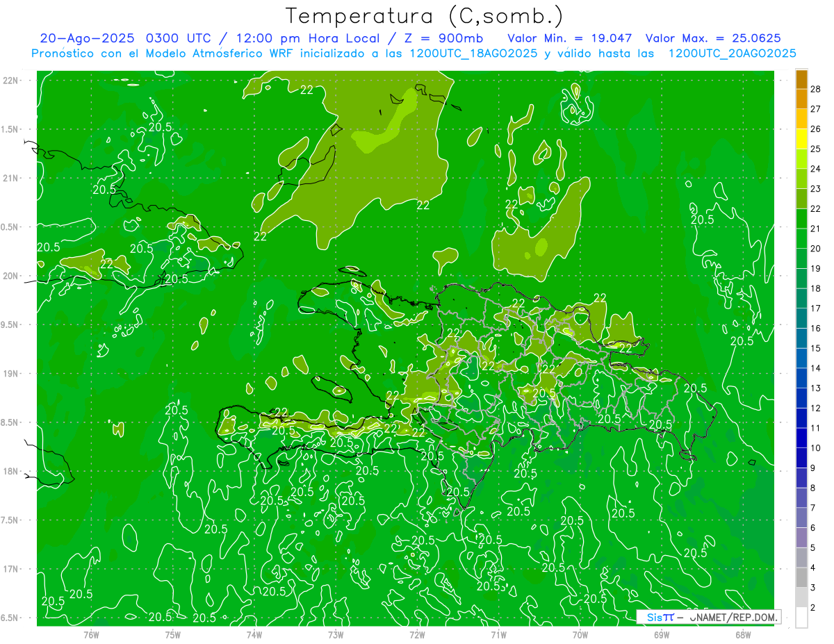Select the '74W' longitude axis label
The height and width of the screenshot is (644, 834).
254,634
